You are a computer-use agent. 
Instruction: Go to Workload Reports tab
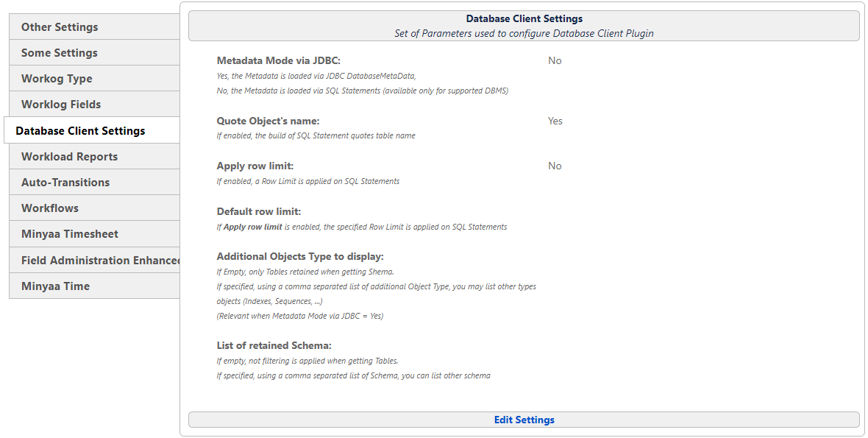tap(69, 157)
